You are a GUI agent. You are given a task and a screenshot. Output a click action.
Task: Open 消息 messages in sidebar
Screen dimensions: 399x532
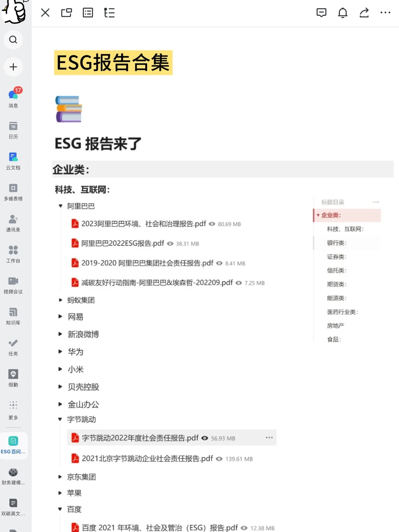(13, 98)
